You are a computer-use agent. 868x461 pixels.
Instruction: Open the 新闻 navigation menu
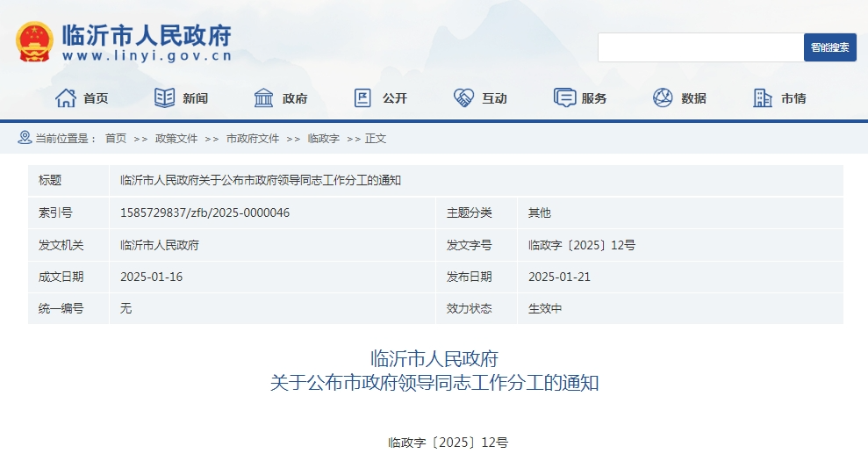(195, 98)
